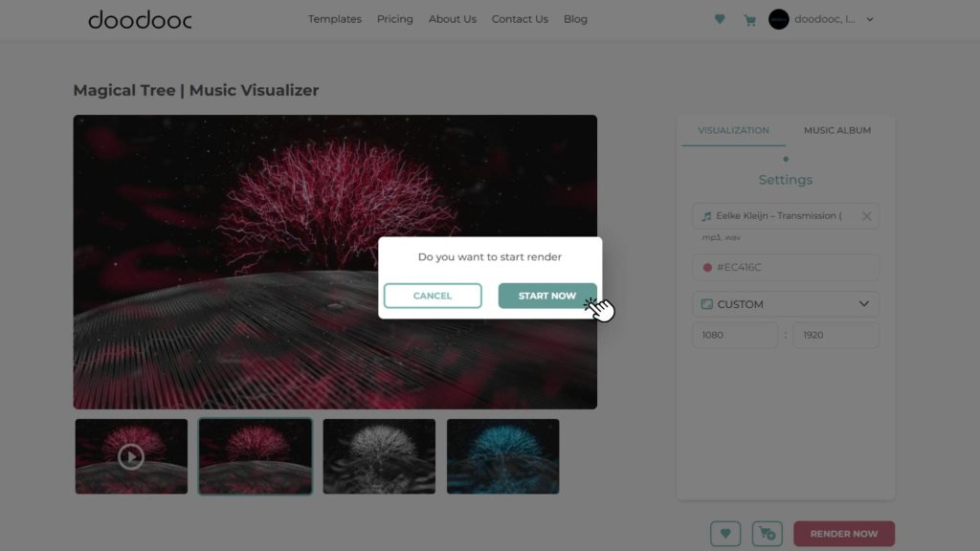Open the shopping cart icon in header
Viewport: 980px width, 551px height.
[x=750, y=19]
